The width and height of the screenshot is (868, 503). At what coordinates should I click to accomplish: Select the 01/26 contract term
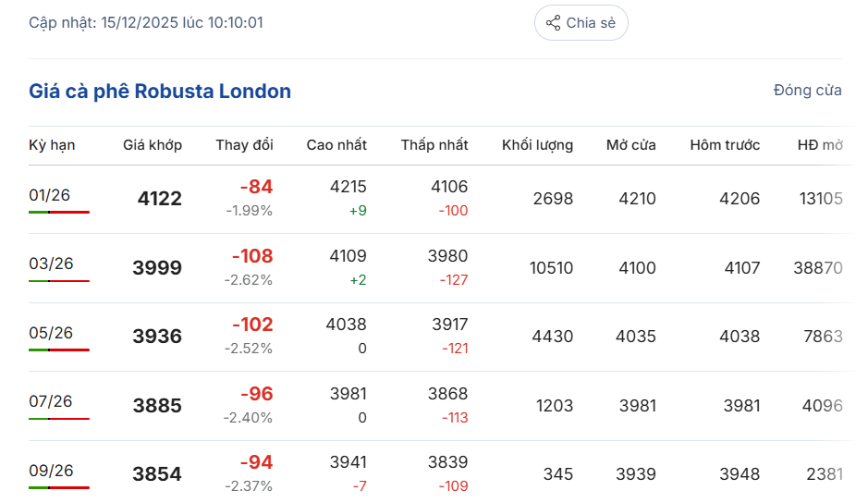coord(50,194)
